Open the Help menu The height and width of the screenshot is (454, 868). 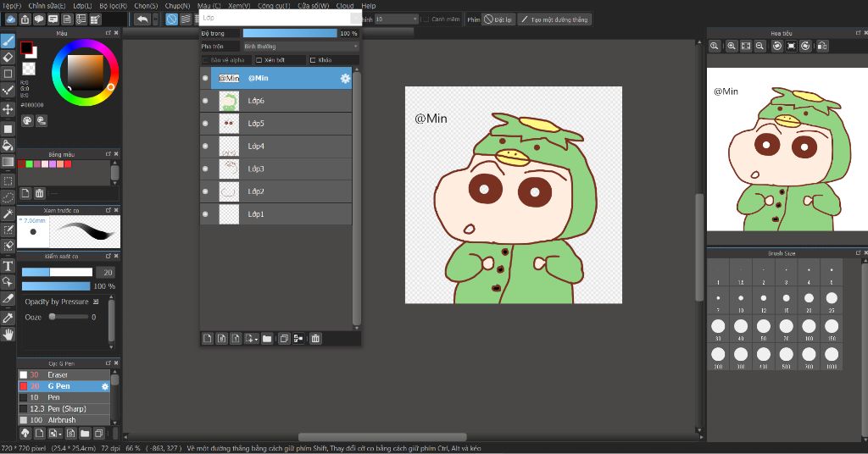tap(369, 6)
